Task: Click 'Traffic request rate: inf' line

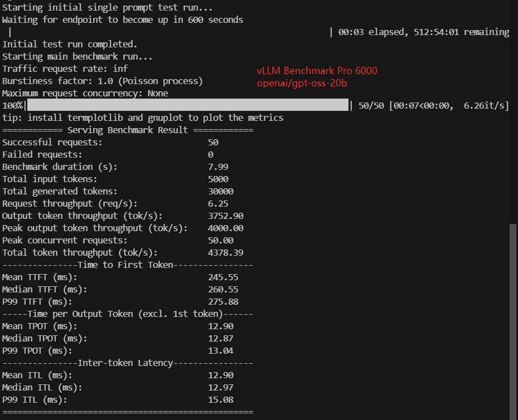Action: click(65, 69)
